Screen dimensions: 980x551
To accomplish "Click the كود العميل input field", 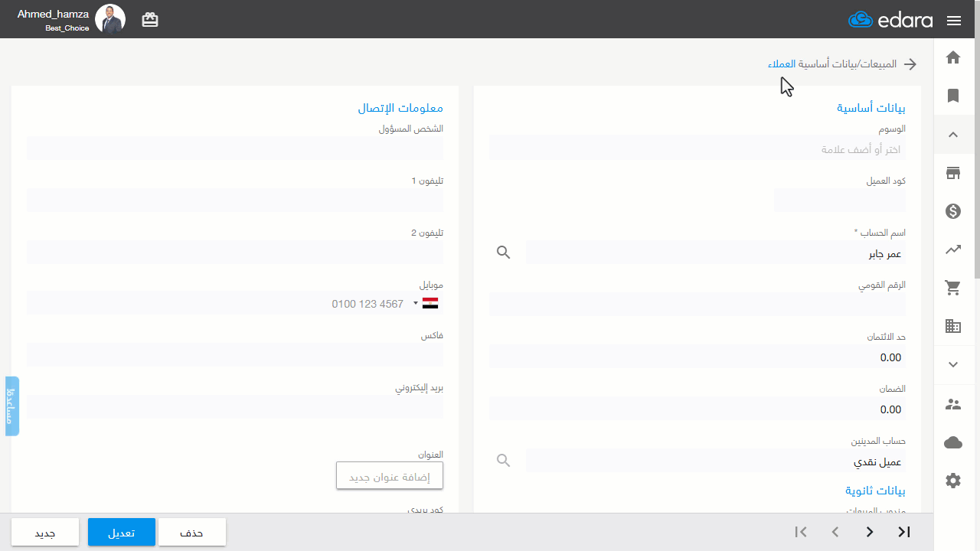I will (x=840, y=201).
